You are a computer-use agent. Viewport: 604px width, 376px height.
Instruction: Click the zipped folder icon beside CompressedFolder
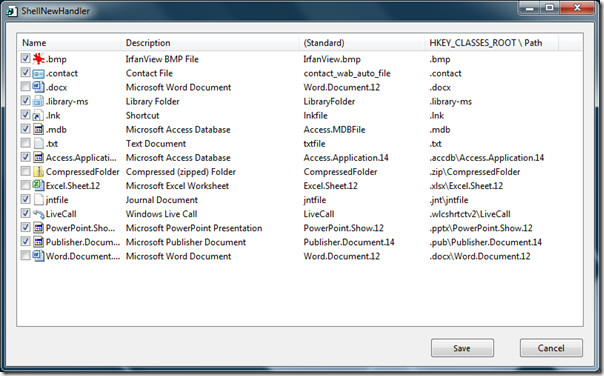click(38, 171)
